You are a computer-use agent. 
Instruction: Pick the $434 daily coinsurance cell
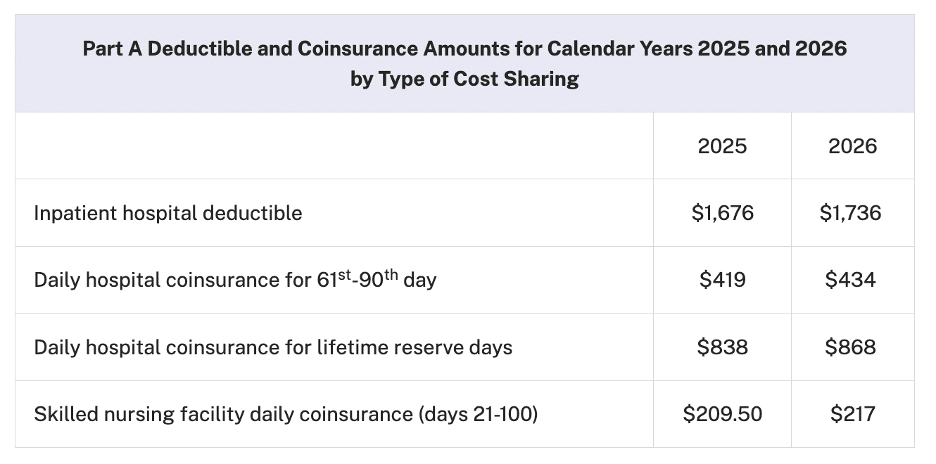click(x=852, y=280)
